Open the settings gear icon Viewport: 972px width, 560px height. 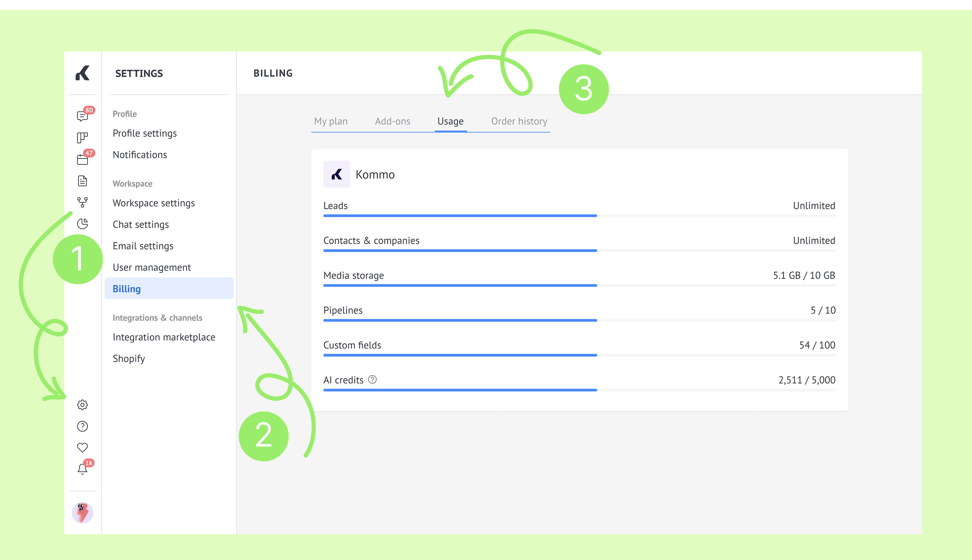82,405
